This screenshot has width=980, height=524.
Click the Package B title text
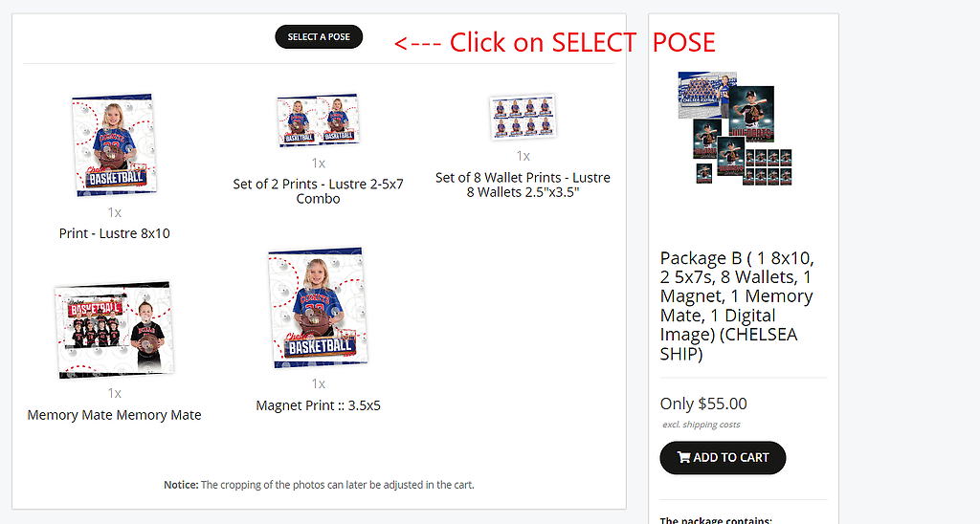(738, 306)
